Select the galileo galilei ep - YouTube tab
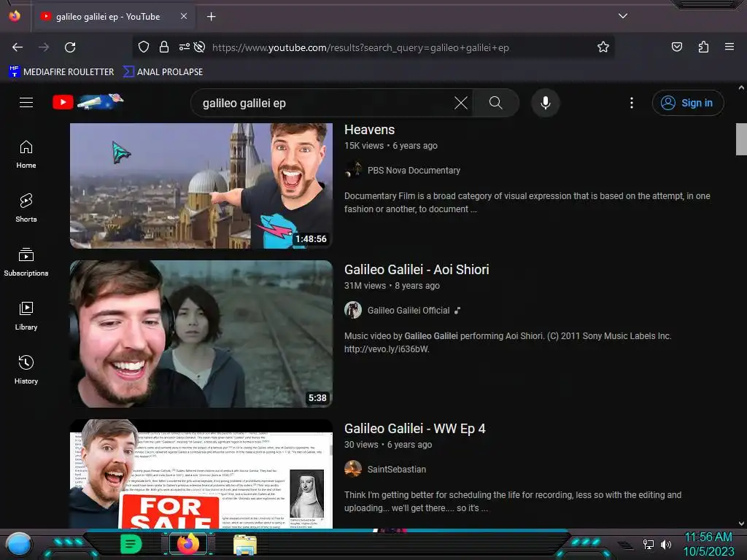747x560 pixels. 113,17
